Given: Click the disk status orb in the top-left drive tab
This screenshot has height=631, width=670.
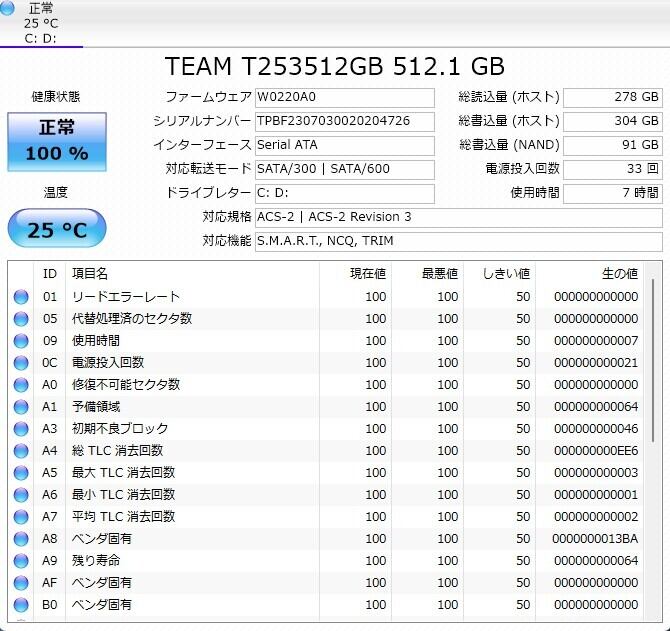Looking at the screenshot, I should [x=9, y=9].
